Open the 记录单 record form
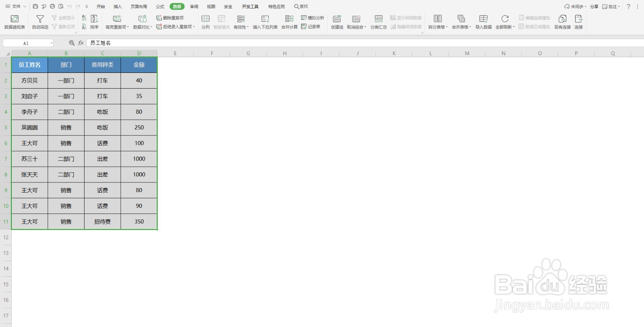This screenshot has height=327, width=644. coord(311,27)
